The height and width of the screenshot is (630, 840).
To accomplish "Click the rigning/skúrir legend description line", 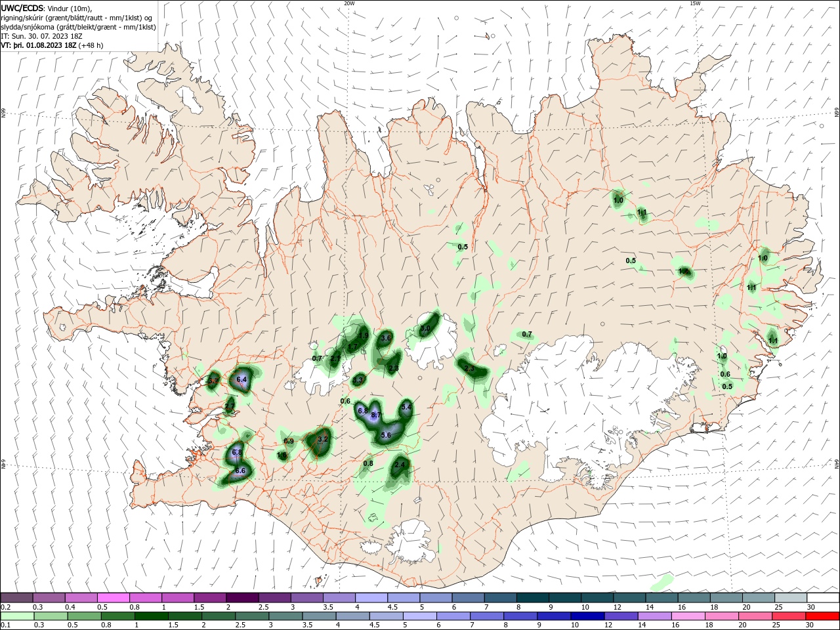I will tap(77, 17).
